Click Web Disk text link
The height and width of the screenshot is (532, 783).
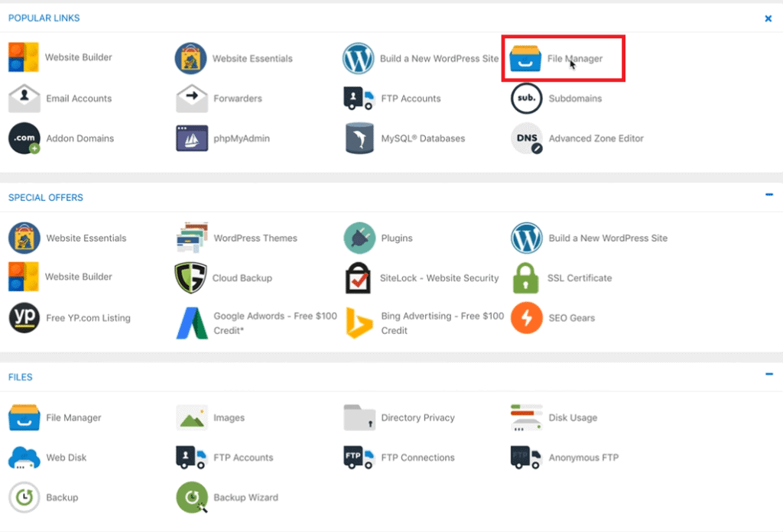[x=66, y=458]
